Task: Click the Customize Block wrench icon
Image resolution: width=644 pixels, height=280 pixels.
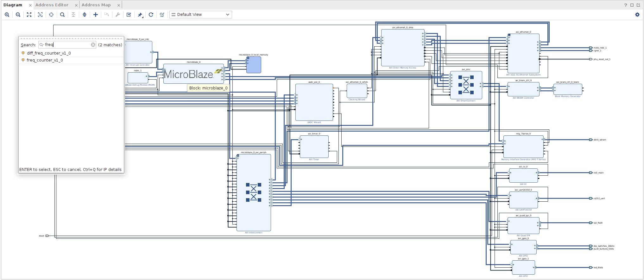Action: 118,15
